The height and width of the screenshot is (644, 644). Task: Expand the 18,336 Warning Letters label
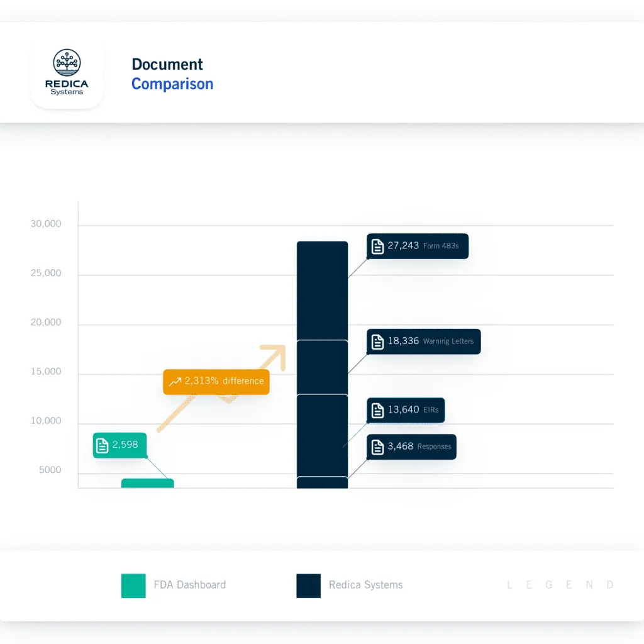point(423,341)
